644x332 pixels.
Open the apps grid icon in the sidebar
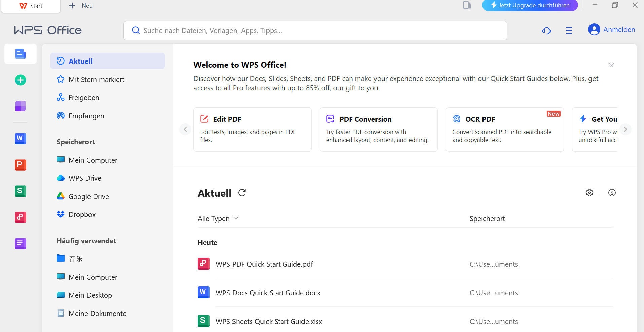pyautogui.click(x=20, y=106)
